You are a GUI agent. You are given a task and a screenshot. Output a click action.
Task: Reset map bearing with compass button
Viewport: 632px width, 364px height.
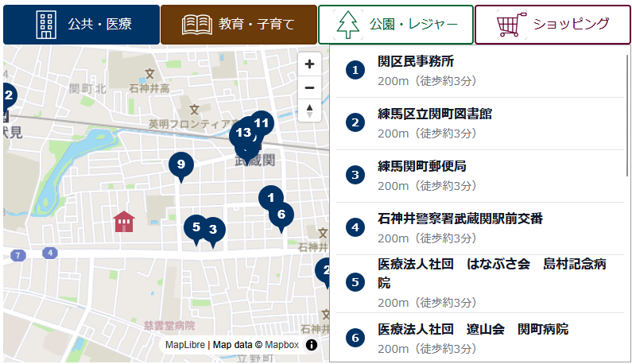[x=309, y=110]
